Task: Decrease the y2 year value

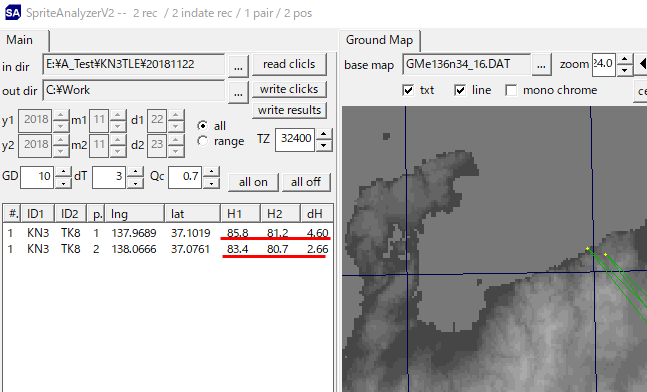Action: coord(61,151)
